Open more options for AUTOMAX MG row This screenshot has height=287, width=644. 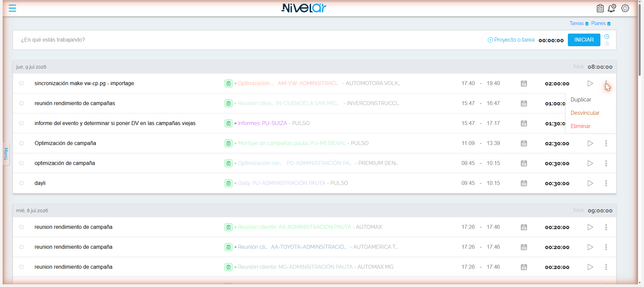tap(606, 267)
